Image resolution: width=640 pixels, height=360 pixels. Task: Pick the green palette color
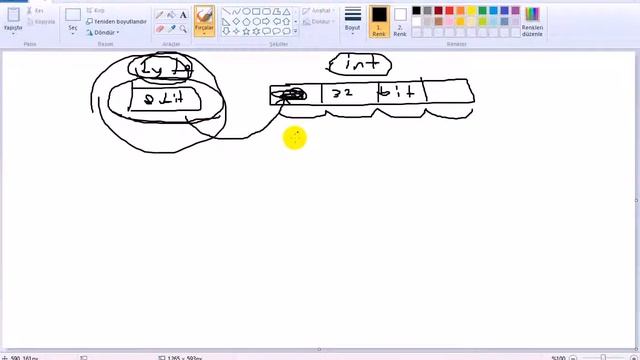point(483,11)
